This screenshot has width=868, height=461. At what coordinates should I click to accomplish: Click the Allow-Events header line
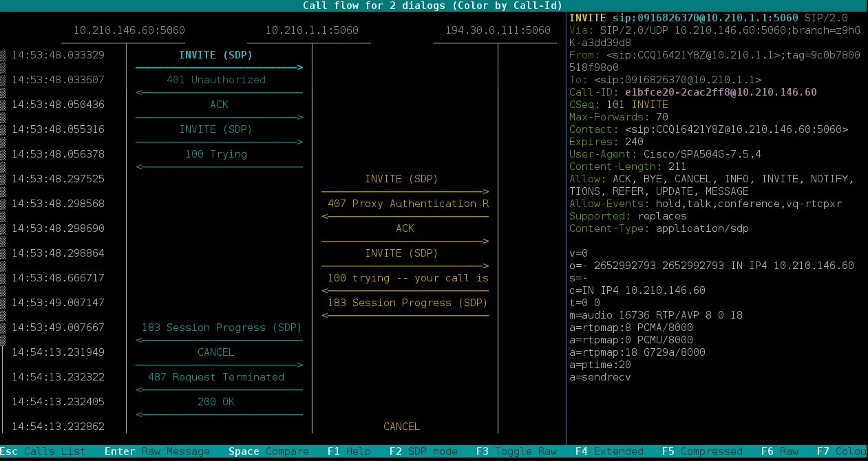pyautogui.click(x=706, y=204)
